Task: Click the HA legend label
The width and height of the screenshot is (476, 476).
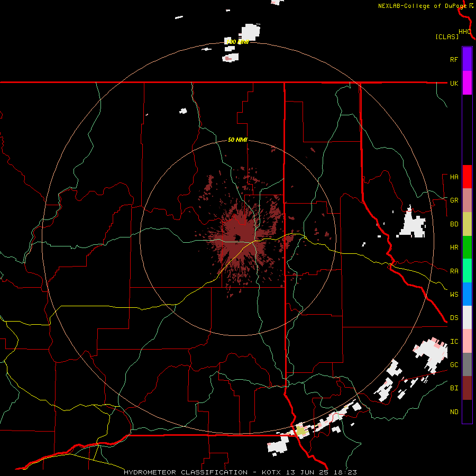Action: coord(454,177)
